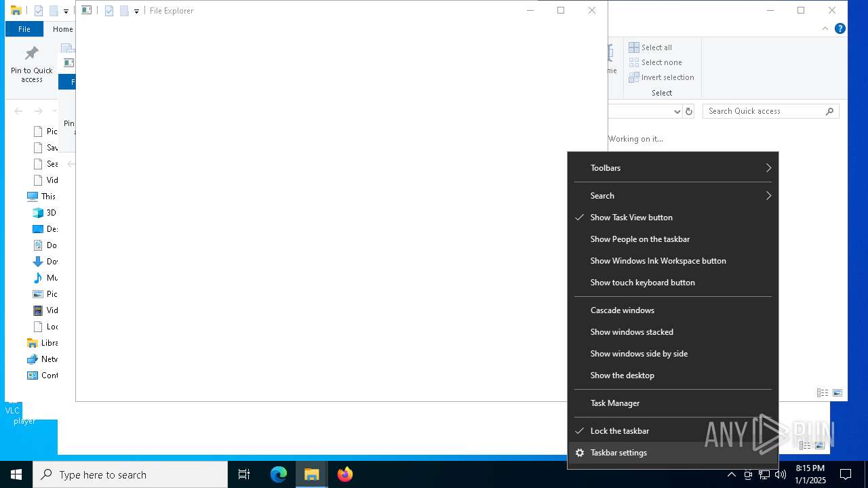
Task: Open the Toolbars submenu
Action: (673, 168)
